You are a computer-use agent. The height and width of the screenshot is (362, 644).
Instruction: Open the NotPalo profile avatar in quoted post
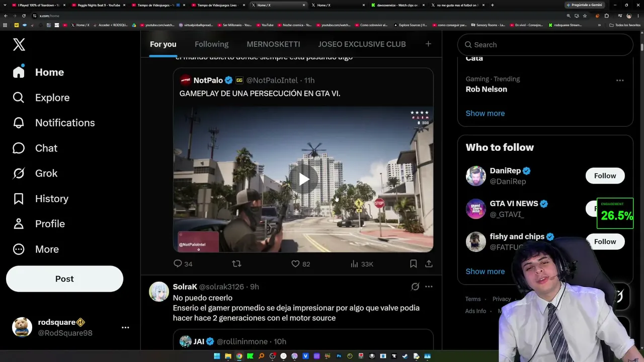[x=185, y=80]
